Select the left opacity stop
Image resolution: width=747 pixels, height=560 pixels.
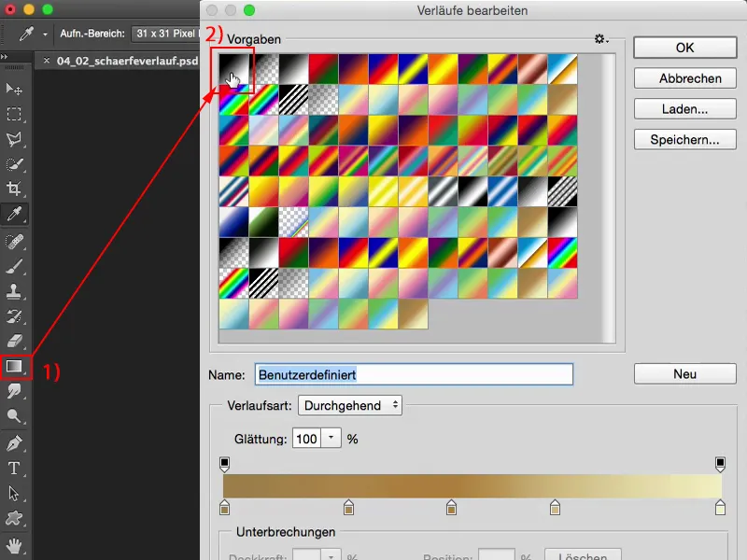coord(224,464)
